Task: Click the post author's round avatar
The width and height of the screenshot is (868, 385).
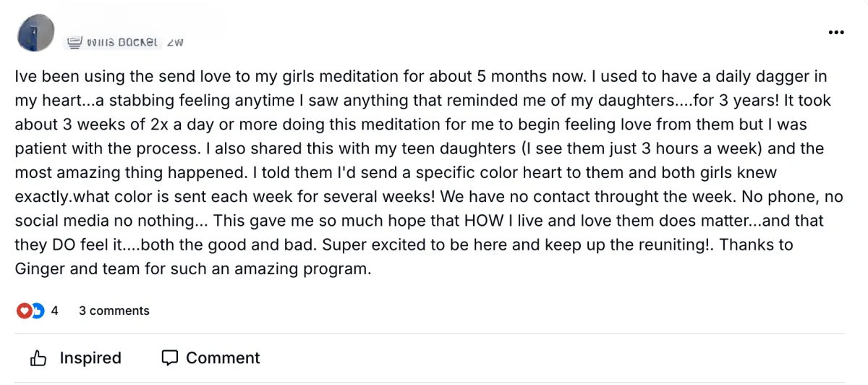Action: coord(34,33)
